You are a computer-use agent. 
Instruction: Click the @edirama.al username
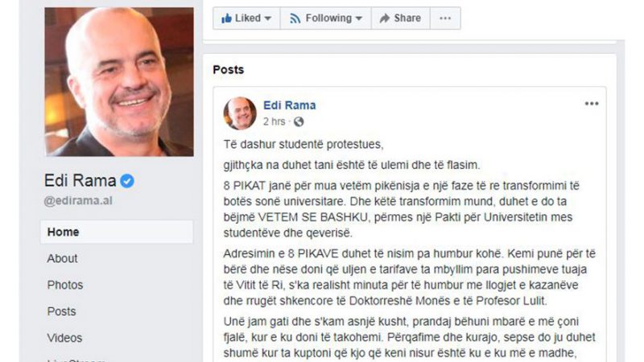coord(78,200)
